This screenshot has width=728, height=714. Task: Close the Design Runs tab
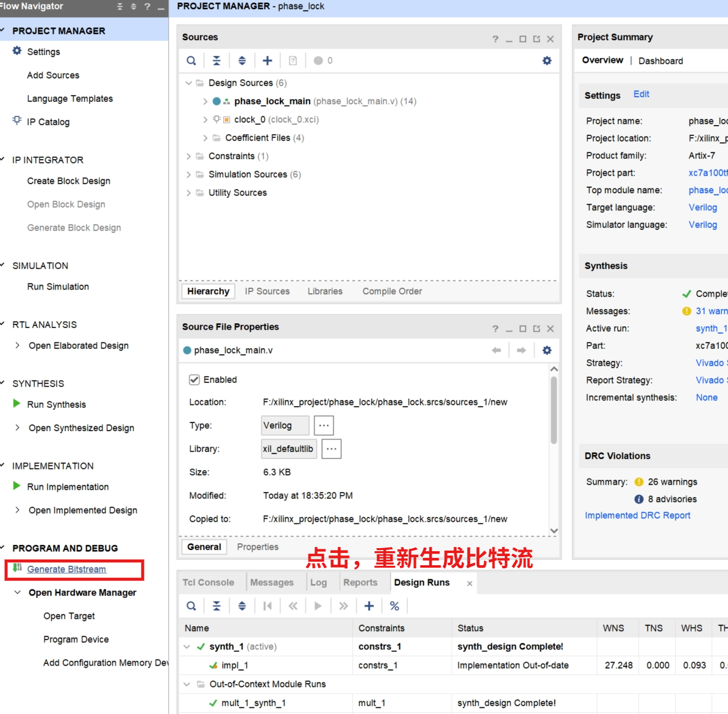(470, 584)
